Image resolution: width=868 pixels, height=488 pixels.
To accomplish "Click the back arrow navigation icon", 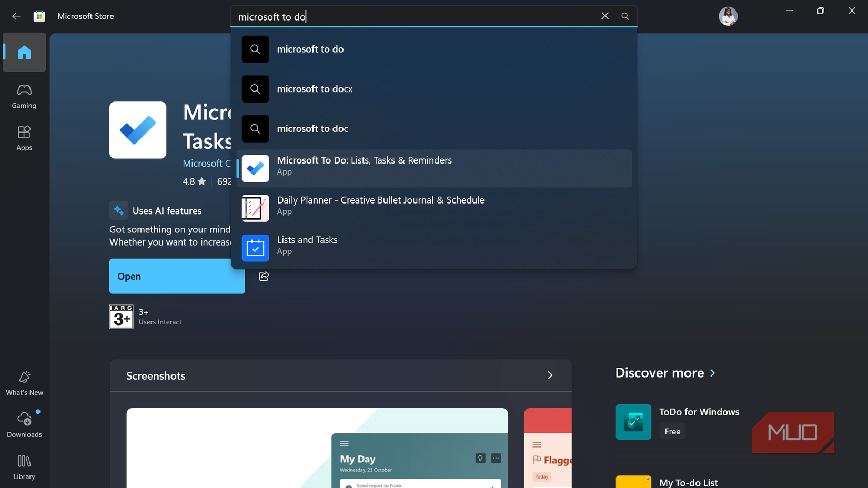I will click(16, 16).
